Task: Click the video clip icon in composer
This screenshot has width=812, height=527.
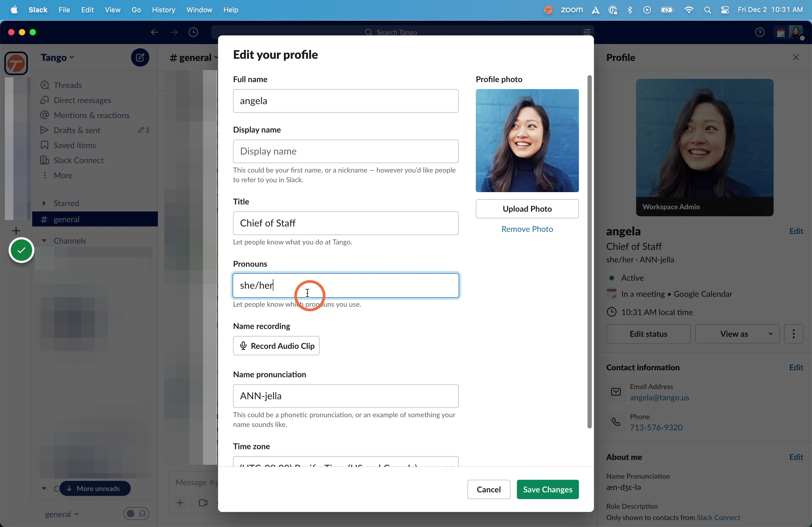Action: click(203, 503)
